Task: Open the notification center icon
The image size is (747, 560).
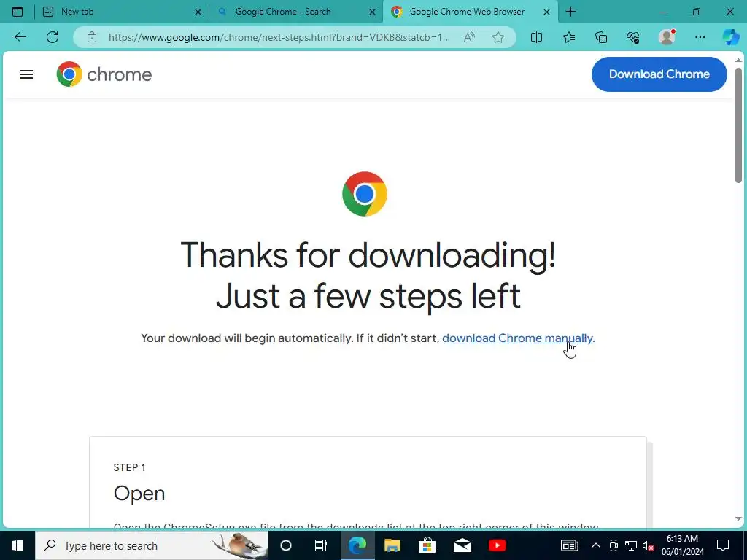Action: coord(723,545)
